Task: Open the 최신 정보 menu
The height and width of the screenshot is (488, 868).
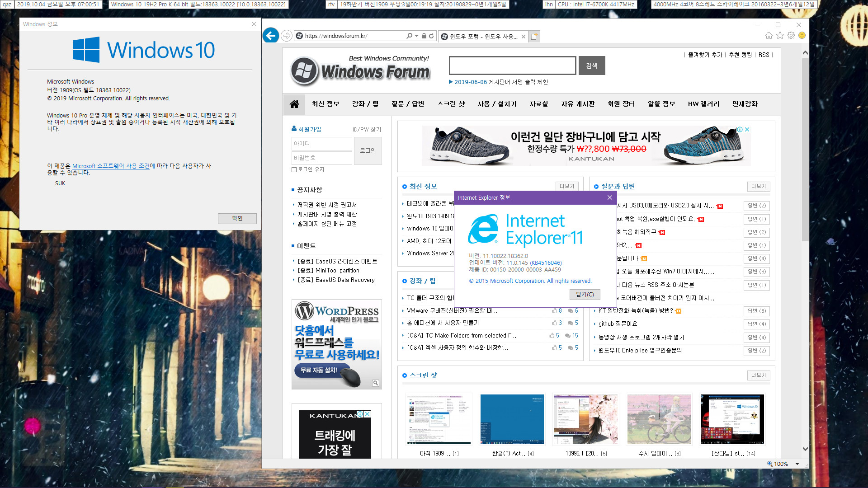Action: (x=325, y=104)
